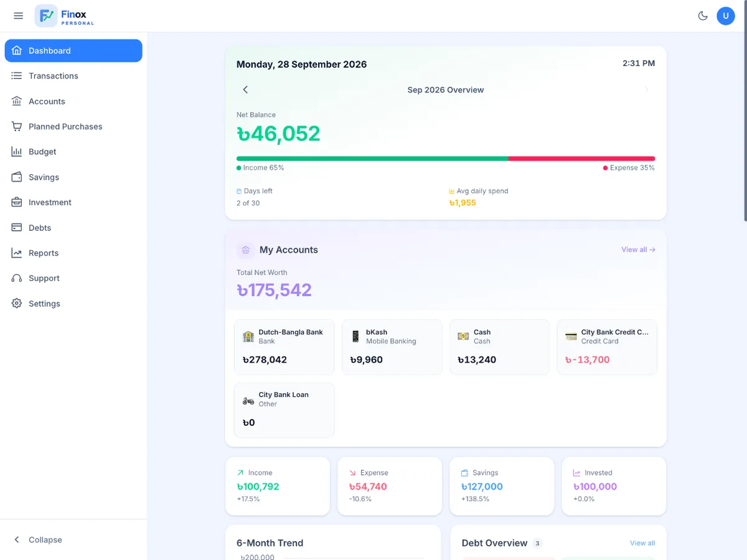The width and height of the screenshot is (747, 560).
Task: Click the Invested stat card ৳100,000
Action: (x=614, y=487)
